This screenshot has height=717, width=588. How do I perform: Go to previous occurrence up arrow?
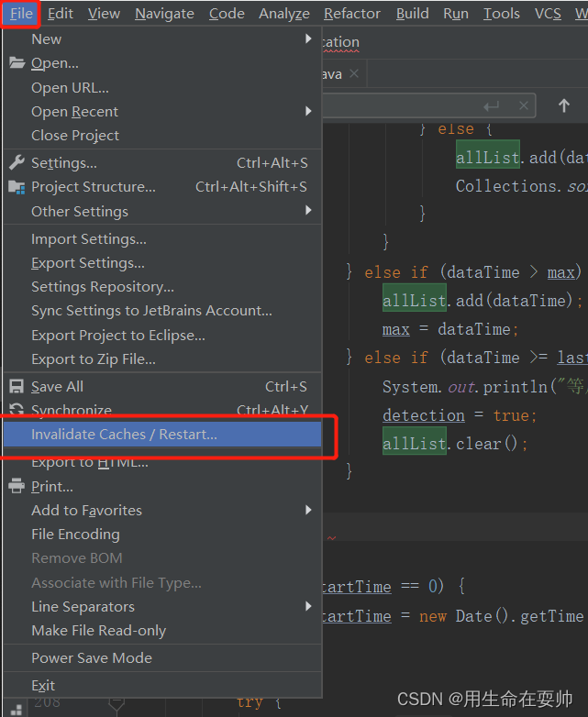pos(564,106)
